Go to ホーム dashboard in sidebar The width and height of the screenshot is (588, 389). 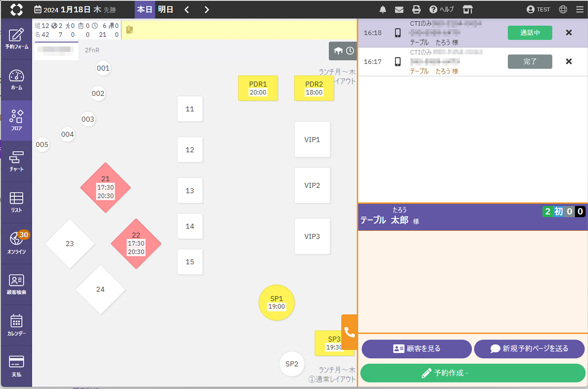16,80
